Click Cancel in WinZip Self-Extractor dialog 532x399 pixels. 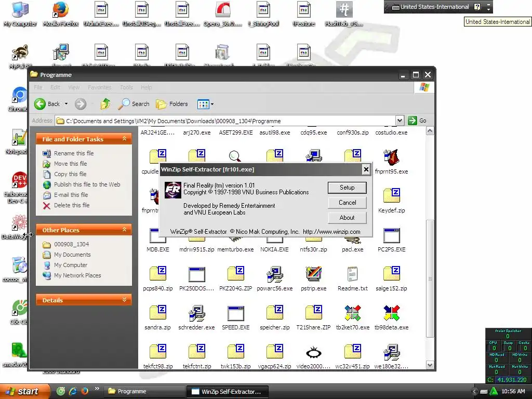tap(347, 203)
